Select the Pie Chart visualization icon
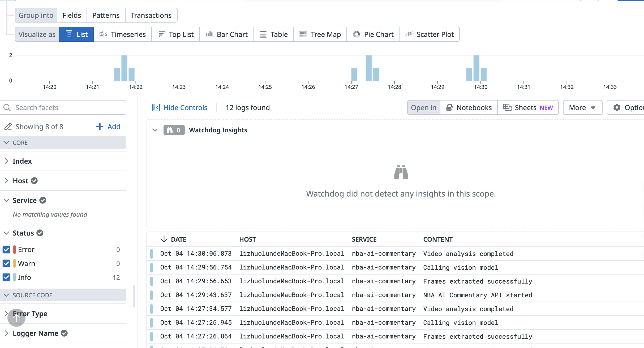The width and height of the screenshot is (644, 348). click(x=357, y=34)
